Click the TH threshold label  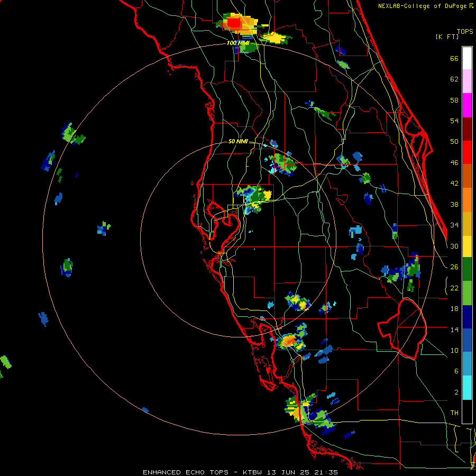pos(454,413)
